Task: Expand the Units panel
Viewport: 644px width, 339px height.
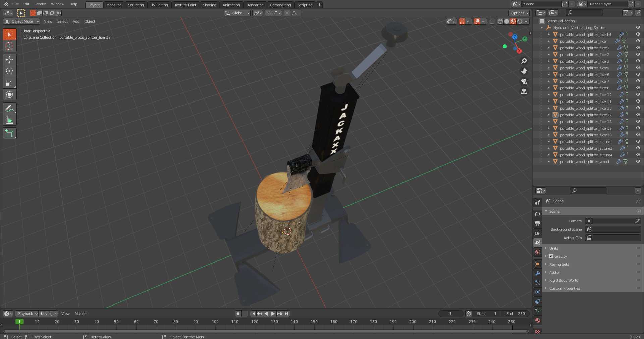Action: [x=553, y=248]
